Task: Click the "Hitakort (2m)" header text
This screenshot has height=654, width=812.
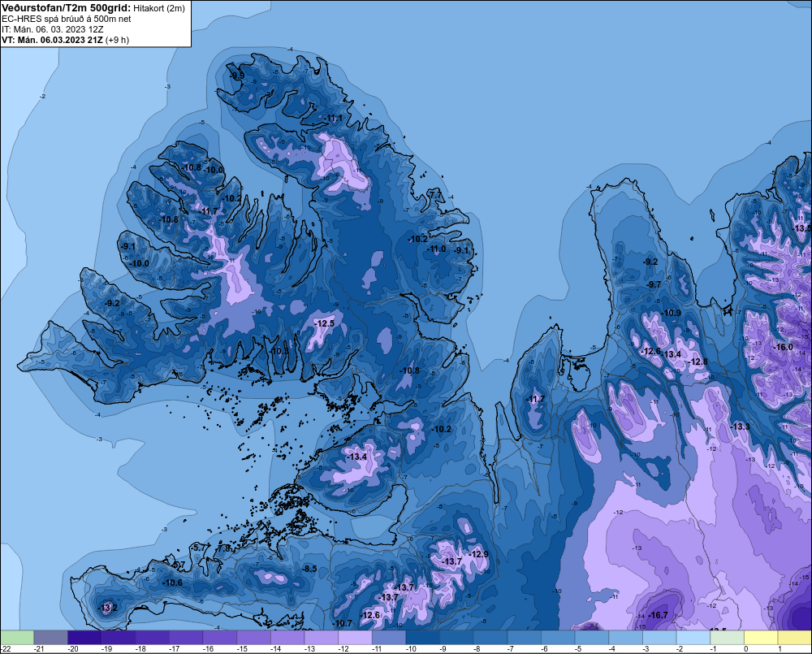Action: point(159,8)
